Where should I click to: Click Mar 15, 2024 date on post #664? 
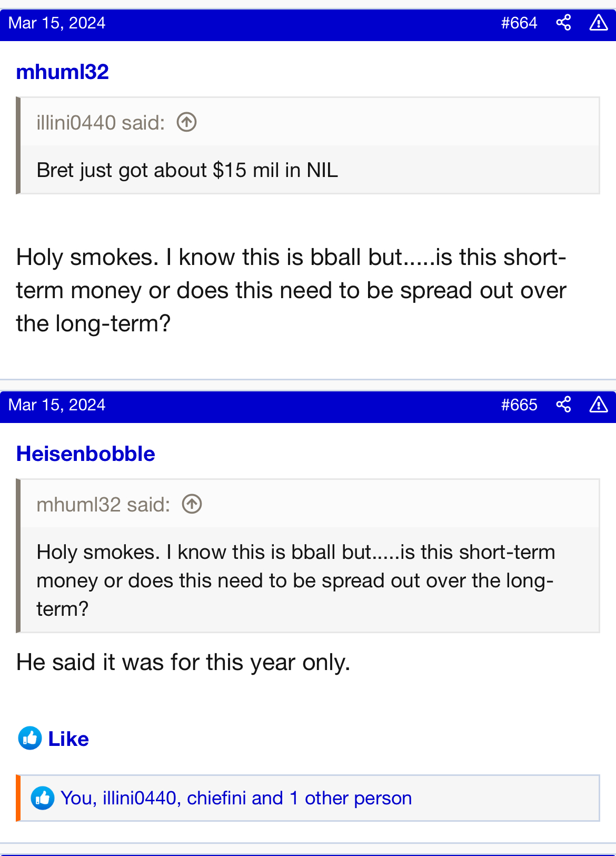point(57,23)
